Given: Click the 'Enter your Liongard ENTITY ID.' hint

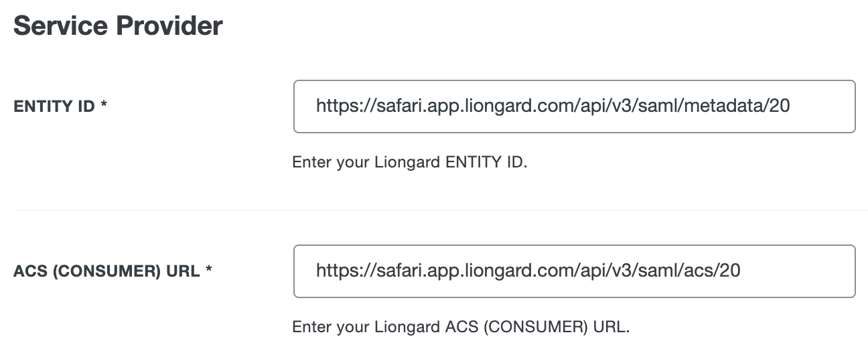Looking at the screenshot, I should 409,163.
